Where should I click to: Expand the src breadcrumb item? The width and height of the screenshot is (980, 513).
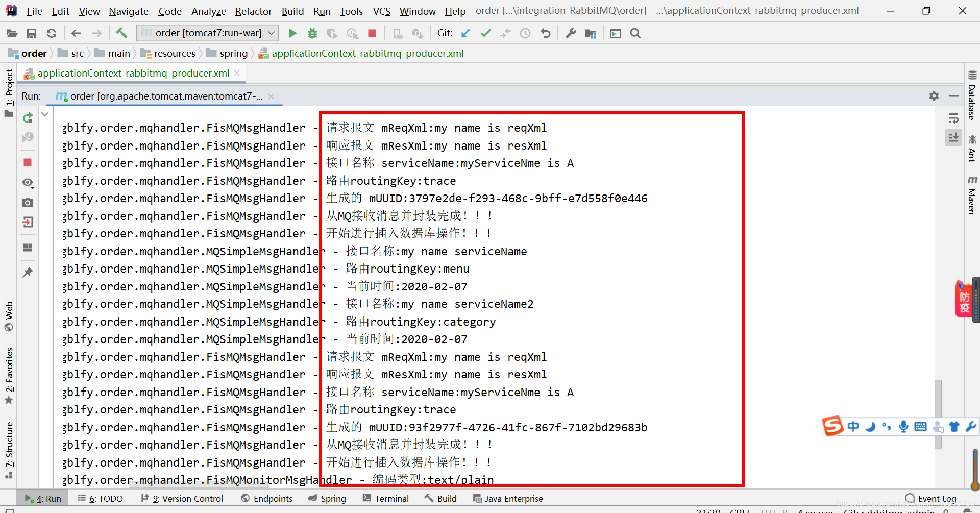point(71,53)
